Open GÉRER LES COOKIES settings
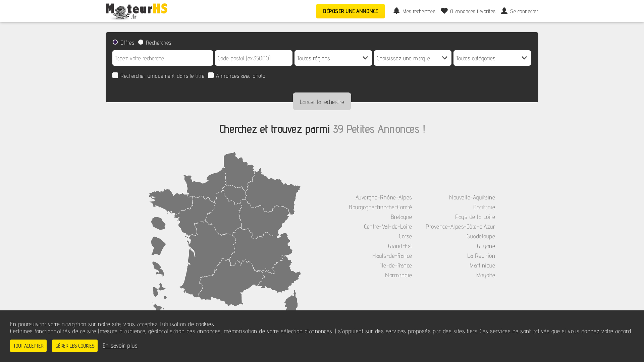 tap(74, 346)
